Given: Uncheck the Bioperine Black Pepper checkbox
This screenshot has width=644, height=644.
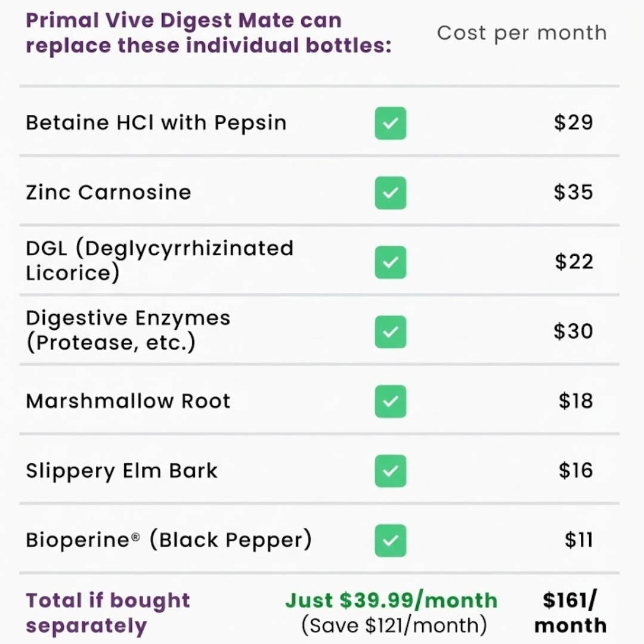Looking at the screenshot, I should [391, 540].
